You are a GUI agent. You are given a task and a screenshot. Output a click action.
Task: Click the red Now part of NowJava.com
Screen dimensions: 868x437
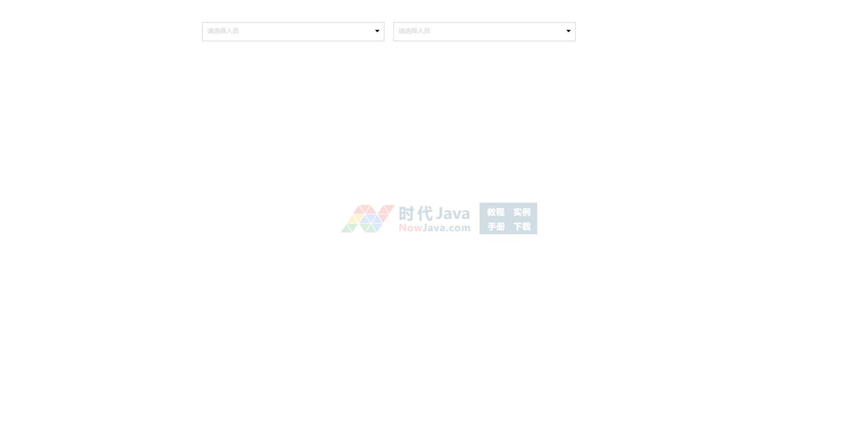coord(410,228)
